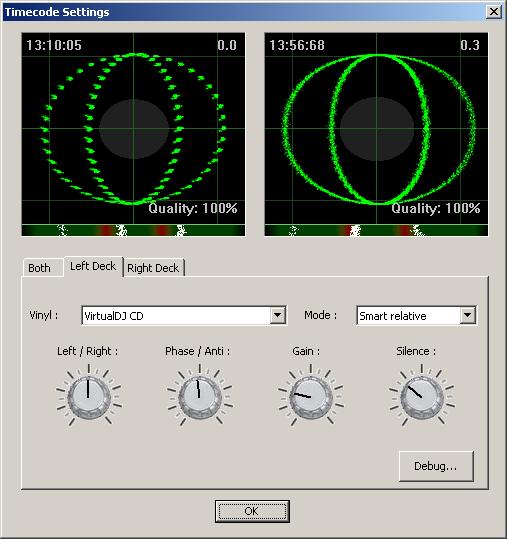Confirm settings with OK button
507x539 pixels.
pos(252,511)
